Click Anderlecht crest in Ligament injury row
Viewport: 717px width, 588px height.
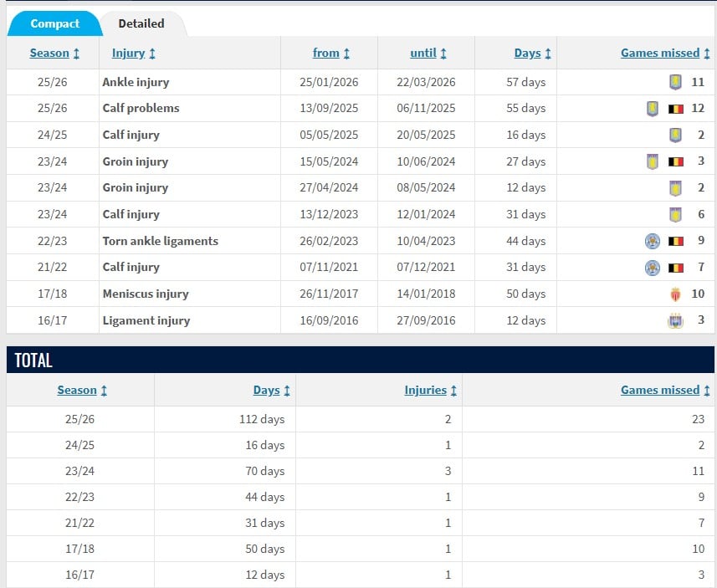(675, 320)
